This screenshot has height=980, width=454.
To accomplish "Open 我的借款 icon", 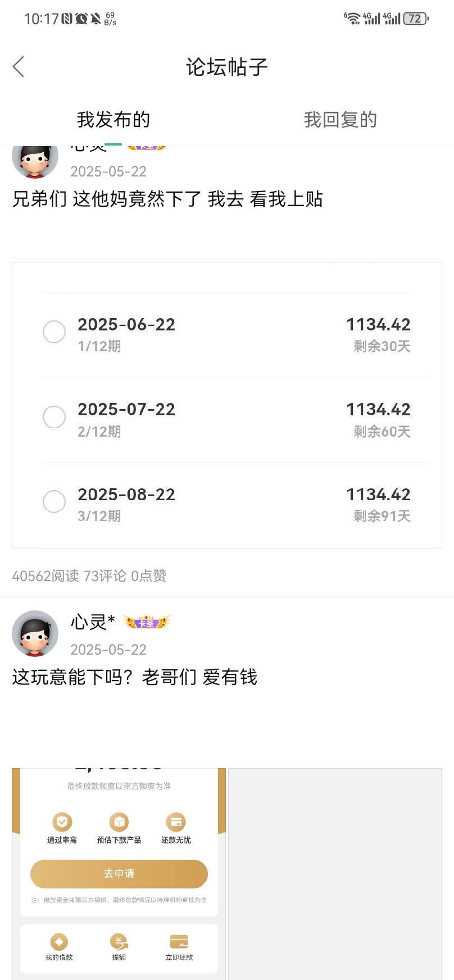I will [59, 942].
